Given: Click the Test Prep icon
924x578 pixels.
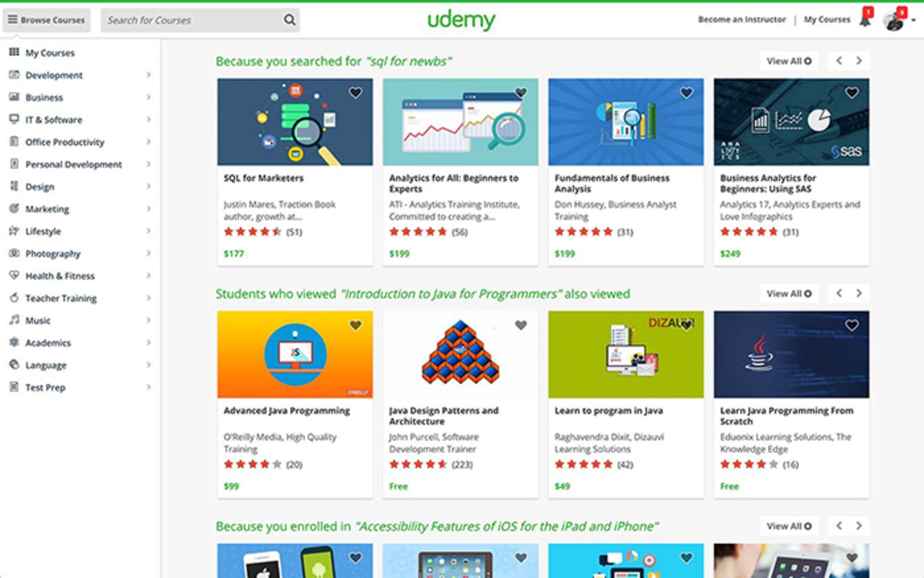Looking at the screenshot, I should pyautogui.click(x=14, y=387).
